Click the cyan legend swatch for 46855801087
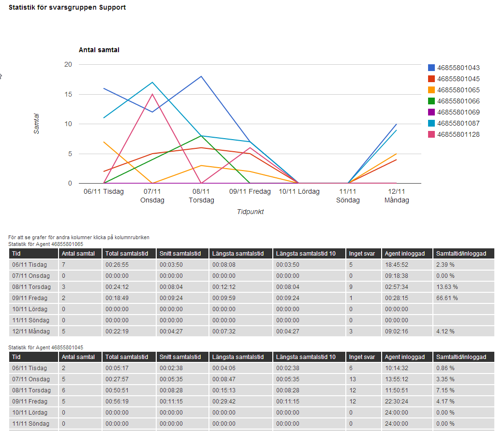The image size is (504, 431). tap(431, 123)
